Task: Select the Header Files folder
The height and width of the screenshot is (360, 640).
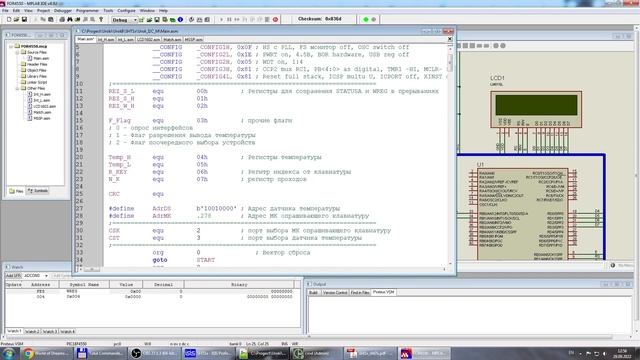Action: [x=37, y=64]
